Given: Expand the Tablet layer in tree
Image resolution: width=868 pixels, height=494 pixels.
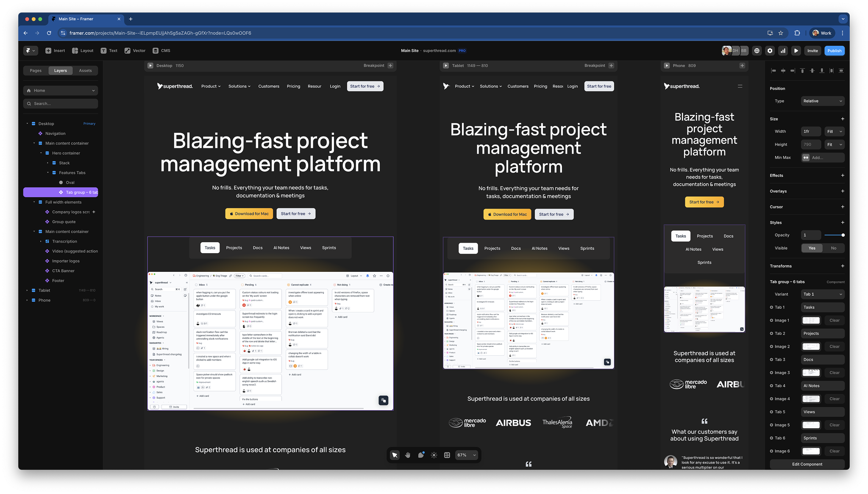Looking at the screenshot, I should pyautogui.click(x=27, y=290).
